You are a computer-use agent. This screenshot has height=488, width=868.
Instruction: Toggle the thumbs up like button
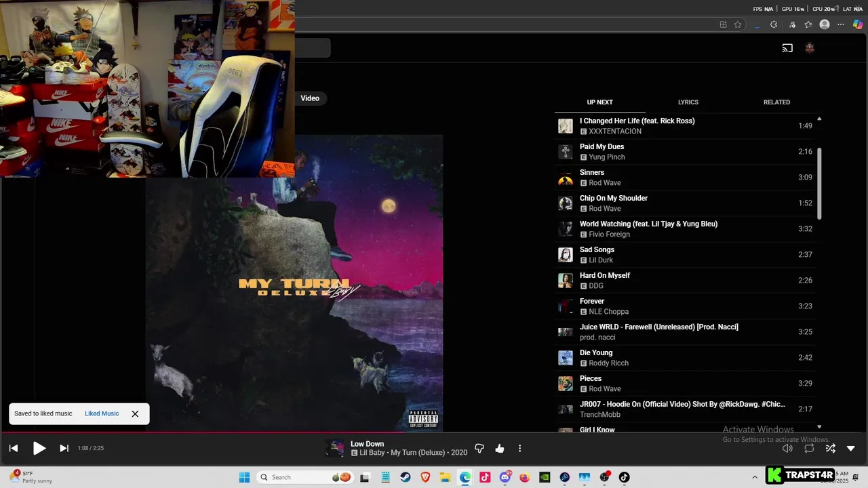(500, 449)
